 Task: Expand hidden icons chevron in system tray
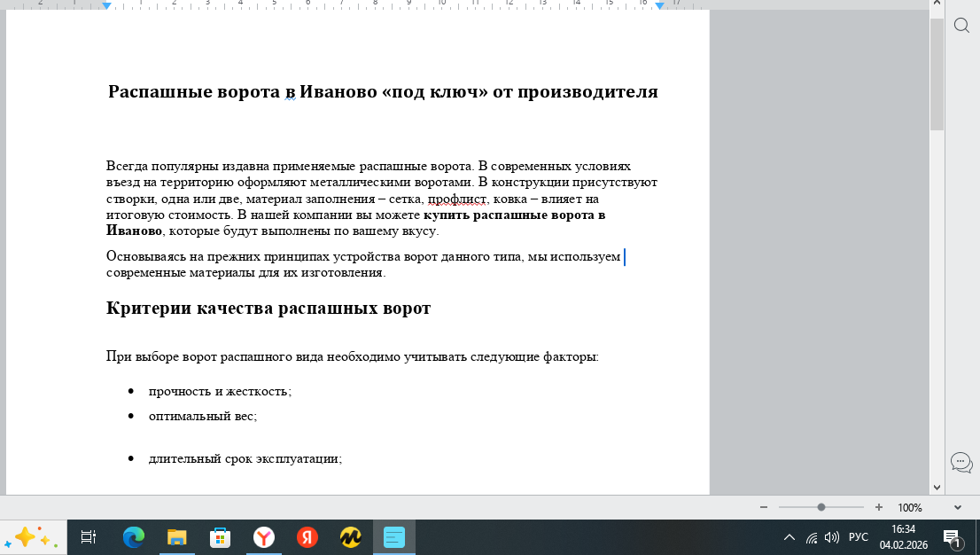[789, 536]
